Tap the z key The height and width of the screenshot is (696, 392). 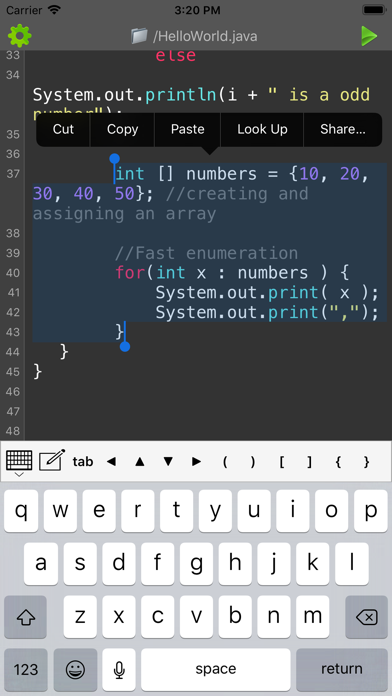(x=79, y=617)
